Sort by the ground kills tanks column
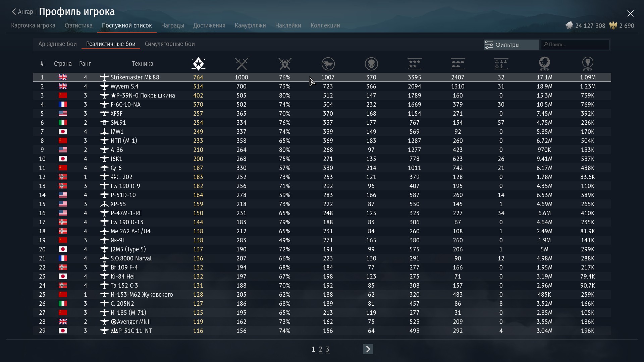This screenshot has width=644, height=362. tap(458, 64)
